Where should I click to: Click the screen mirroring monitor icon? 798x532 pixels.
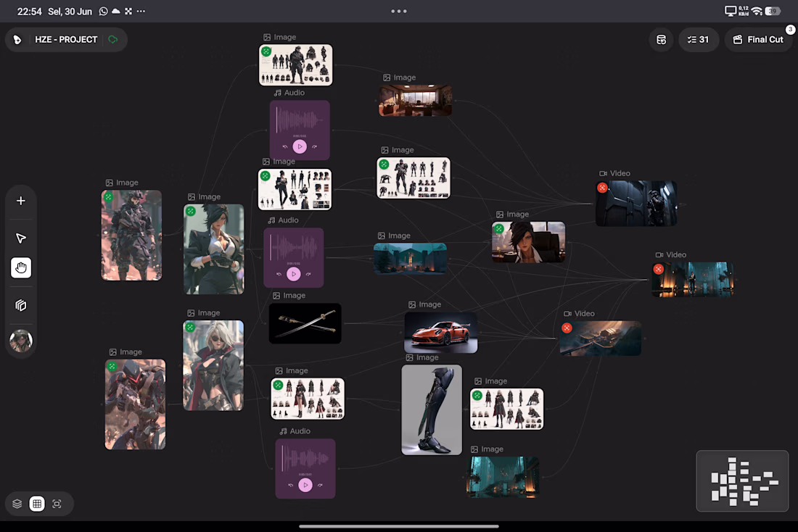tap(731, 11)
